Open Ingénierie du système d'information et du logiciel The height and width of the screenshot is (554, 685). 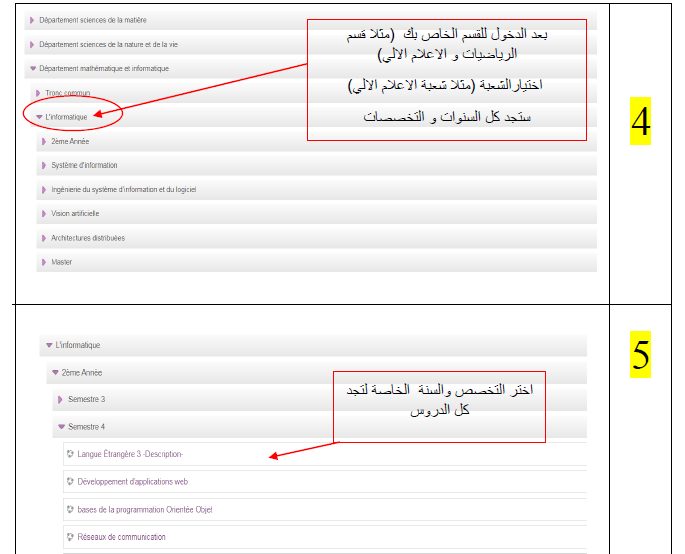123,190
